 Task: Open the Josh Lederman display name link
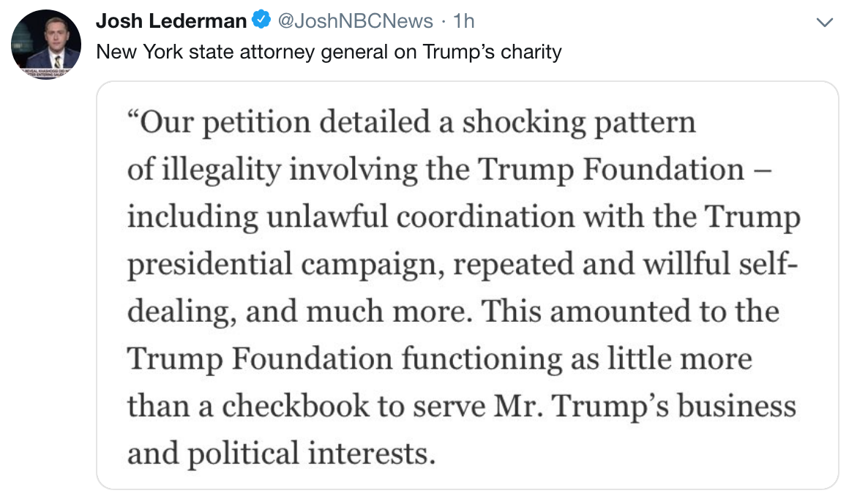coord(171,22)
